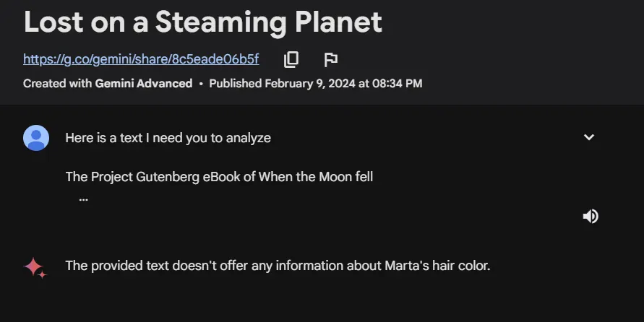
Task: Click the "Lost on a Steaming Planet" title
Action: click(202, 22)
